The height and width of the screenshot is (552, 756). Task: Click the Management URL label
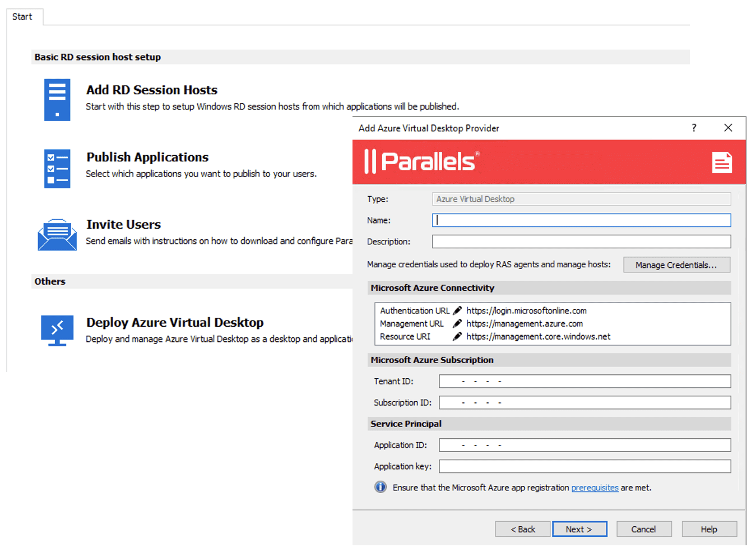click(411, 323)
